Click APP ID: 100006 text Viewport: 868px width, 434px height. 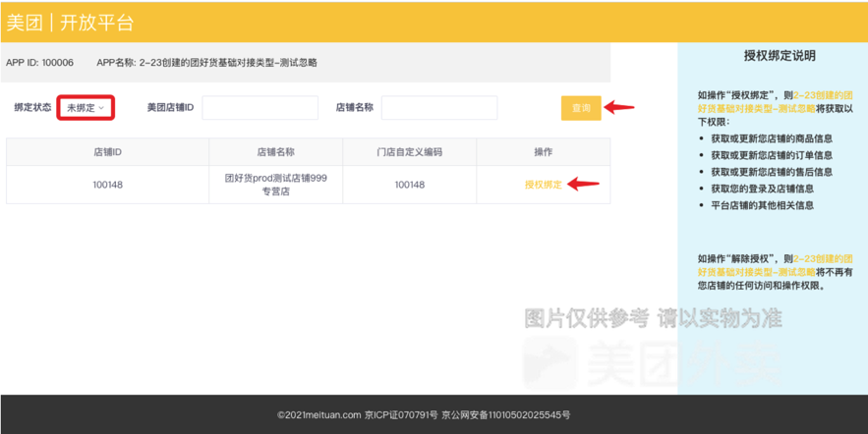point(40,63)
